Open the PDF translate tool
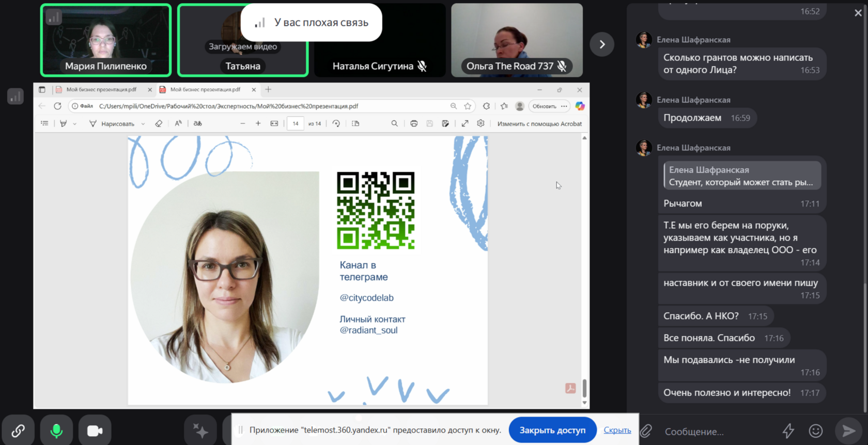This screenshot has height=445, width=868. point(197,123)
